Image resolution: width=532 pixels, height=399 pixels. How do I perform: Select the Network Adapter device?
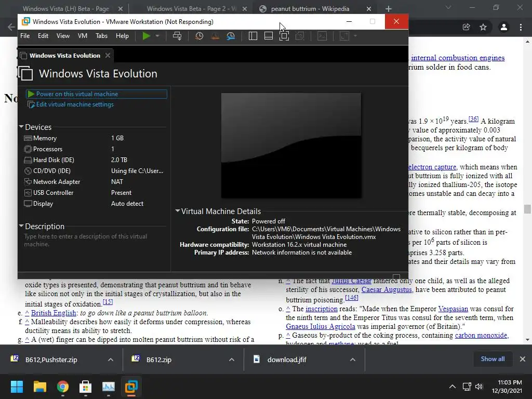point(94,181)
